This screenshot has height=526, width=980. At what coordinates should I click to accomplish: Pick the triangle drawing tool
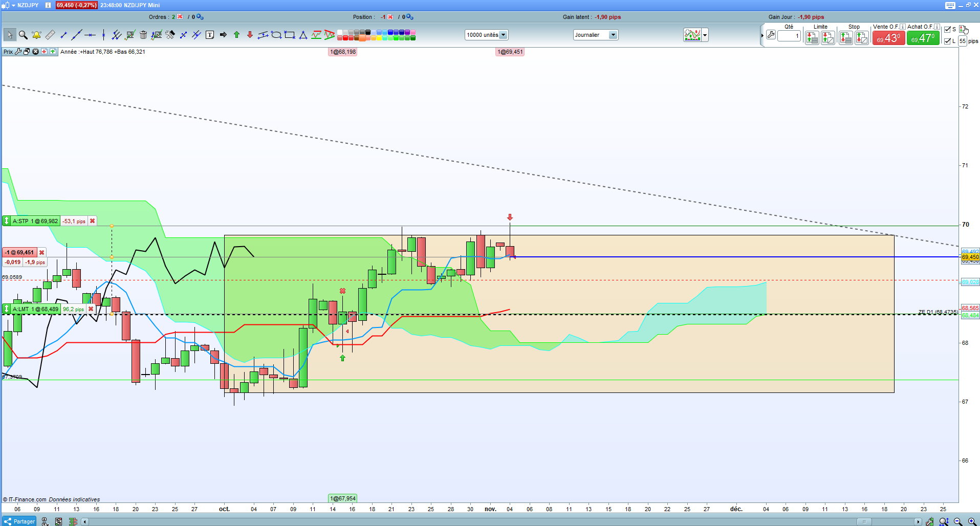(303, 35)
